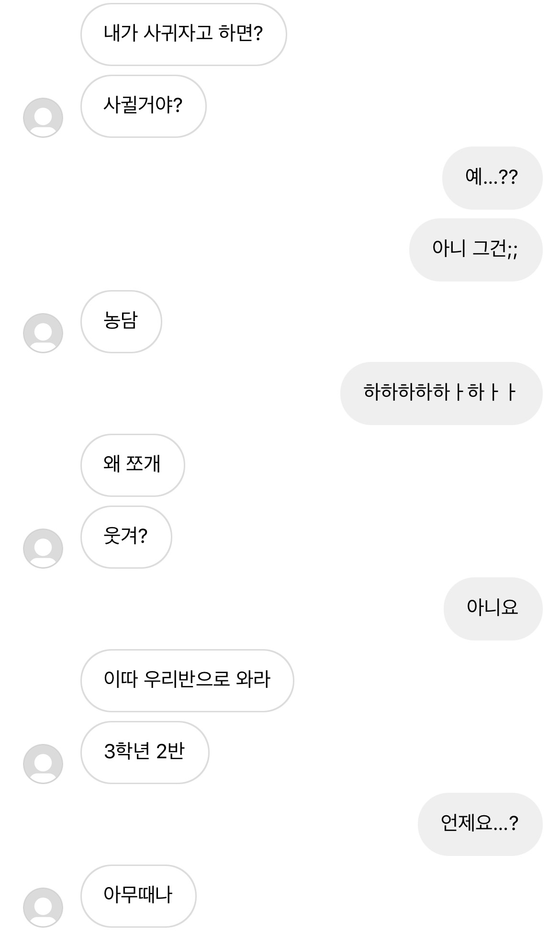Screen dimensions: 560x933
Task: Tap the sent bubble '아니 그건;;'
Action: (475, 250)
